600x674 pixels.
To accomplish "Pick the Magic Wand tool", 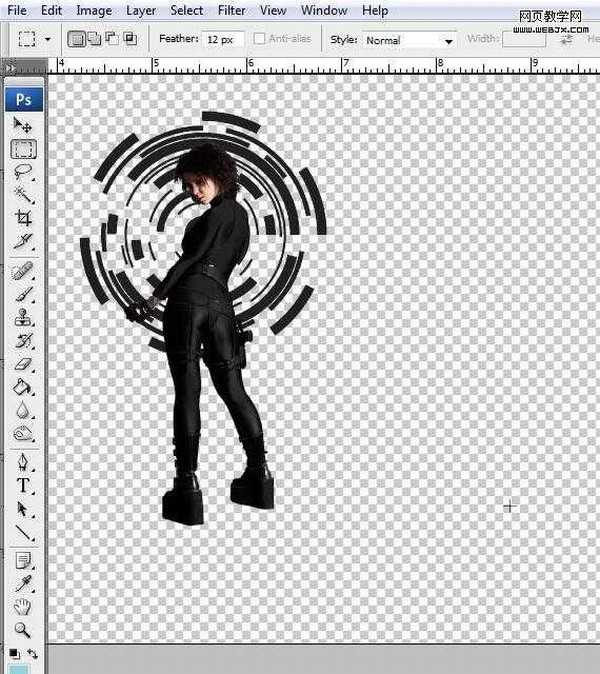I will [22, 195].
